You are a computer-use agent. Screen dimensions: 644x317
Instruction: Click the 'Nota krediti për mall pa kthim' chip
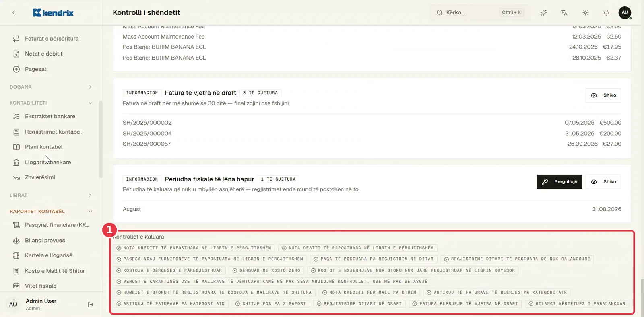pos(369,292)
